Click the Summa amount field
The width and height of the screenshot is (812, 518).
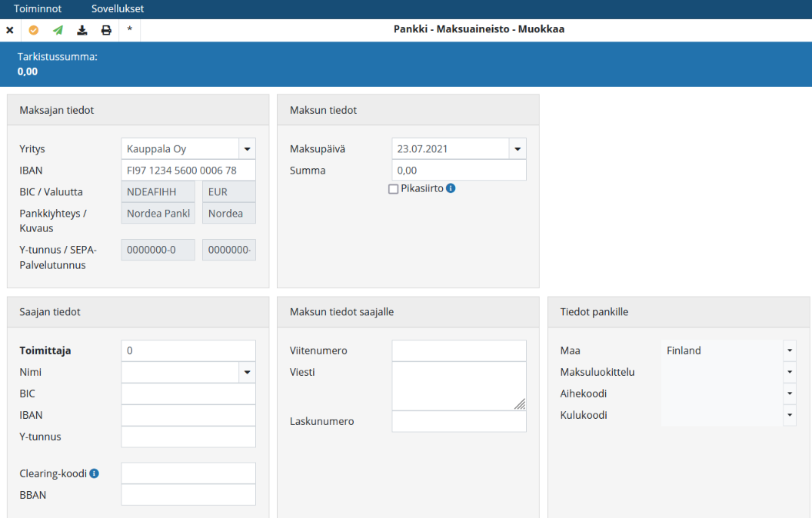pyautogui.click(x=458, y=171)
